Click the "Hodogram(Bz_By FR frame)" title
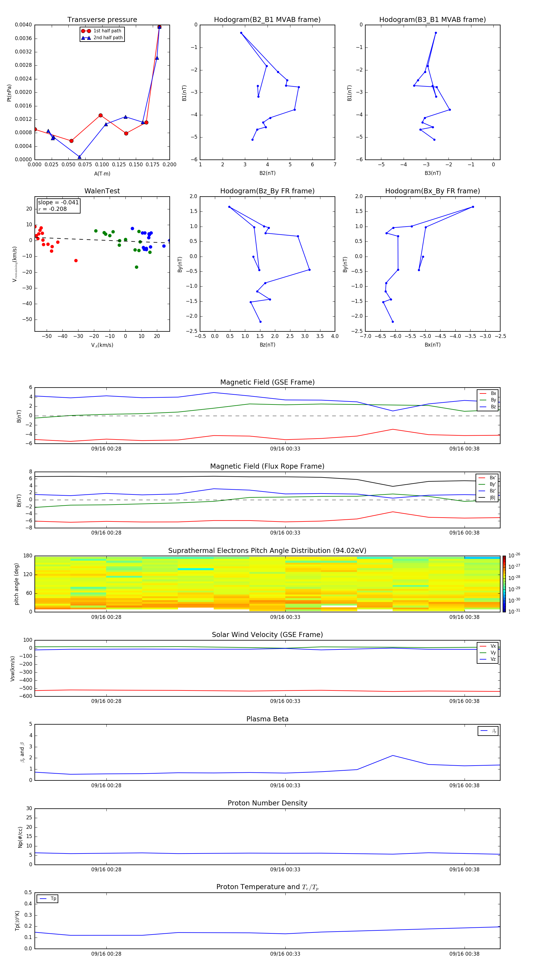The image size is (535, 980). tap(267, 191)
